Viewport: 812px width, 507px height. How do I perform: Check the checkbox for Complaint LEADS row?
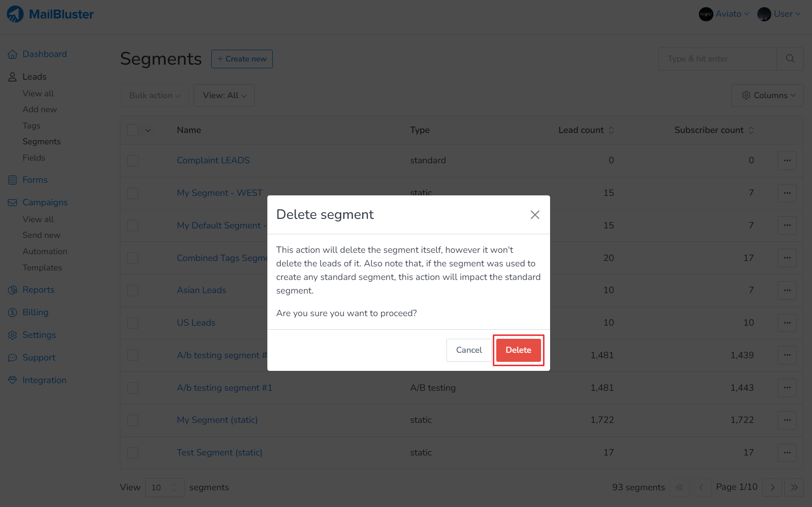pos(133,161)
